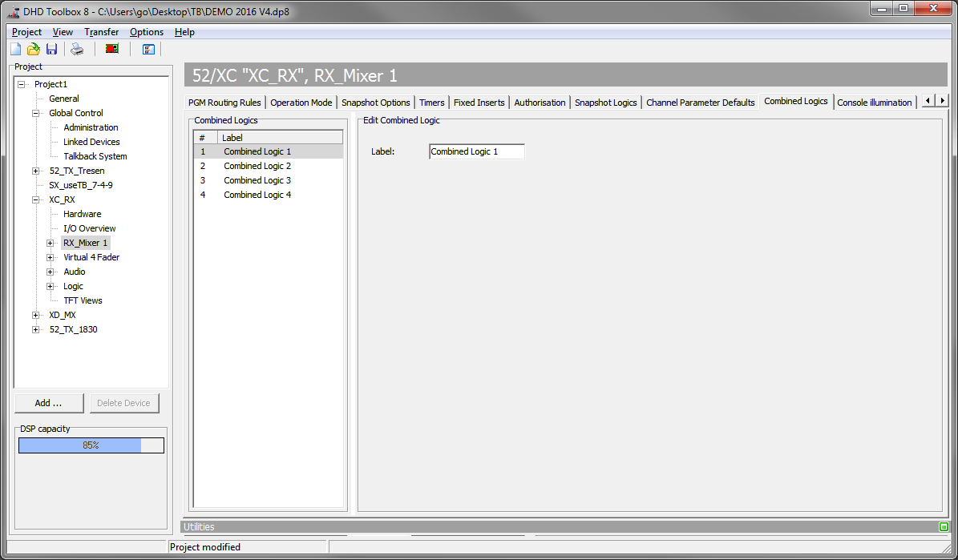Open the transfer to device tool
The height and width of the screenshot is (560, 958).
pyautogui.click(x=111, y=49)
